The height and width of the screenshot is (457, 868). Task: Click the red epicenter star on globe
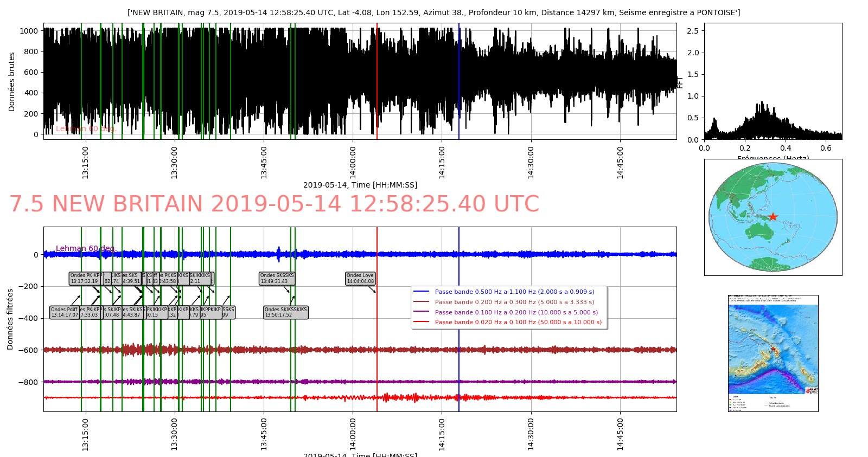coord(773,217)
